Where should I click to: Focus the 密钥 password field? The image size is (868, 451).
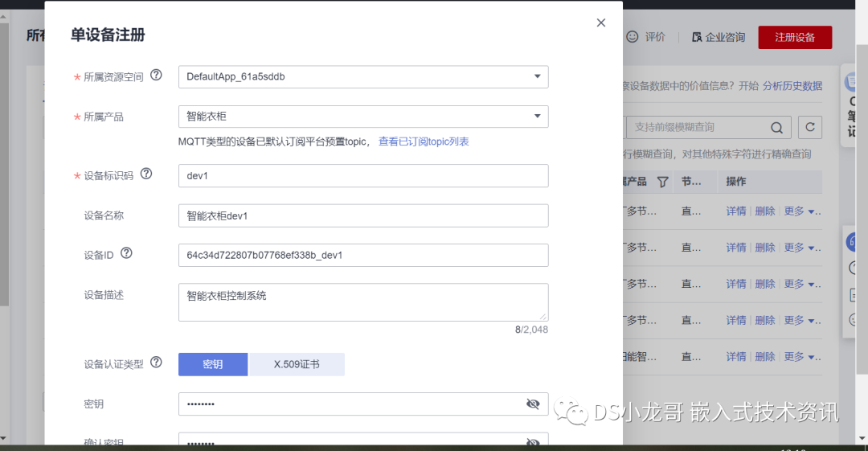(363, 404)
